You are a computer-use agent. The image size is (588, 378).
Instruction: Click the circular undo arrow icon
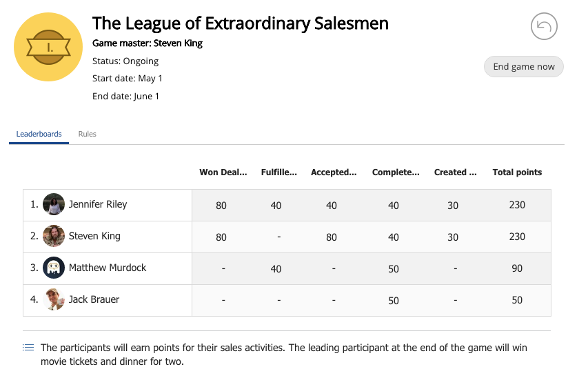[x=544, y=26]
